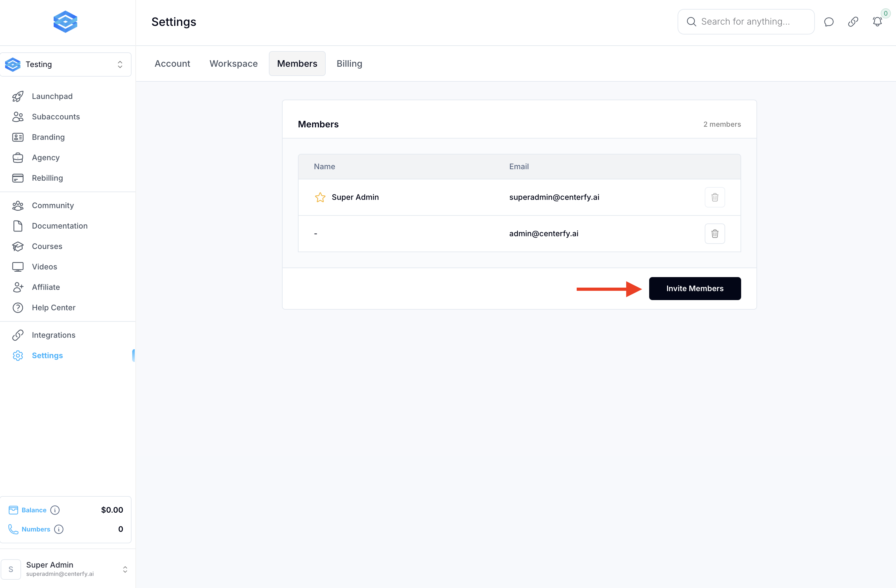This screenshot has height=588, width=896.
Task: Click the chat bubble icon in header
Action: point(829,22)
